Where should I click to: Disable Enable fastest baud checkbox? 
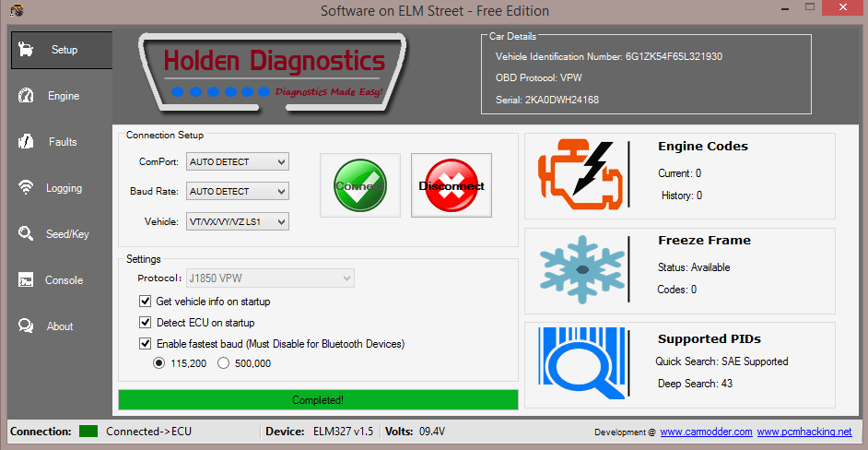coord(146,344)
